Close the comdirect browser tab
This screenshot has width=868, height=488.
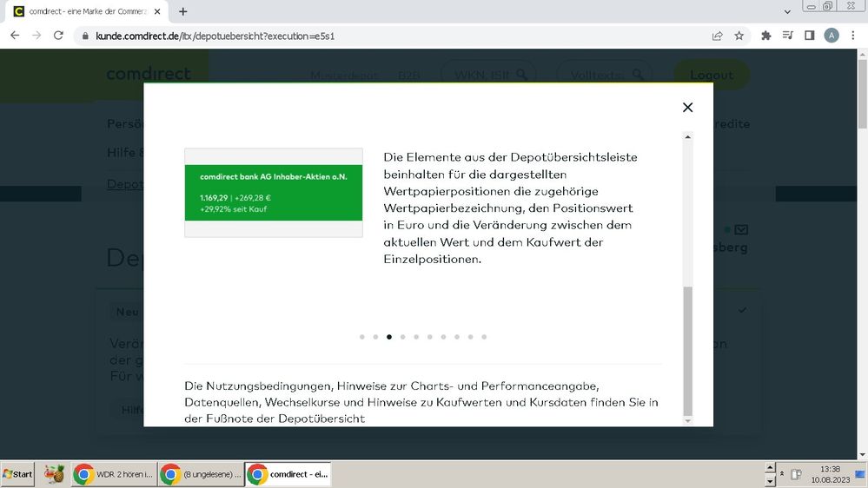(x=157, y=11)
